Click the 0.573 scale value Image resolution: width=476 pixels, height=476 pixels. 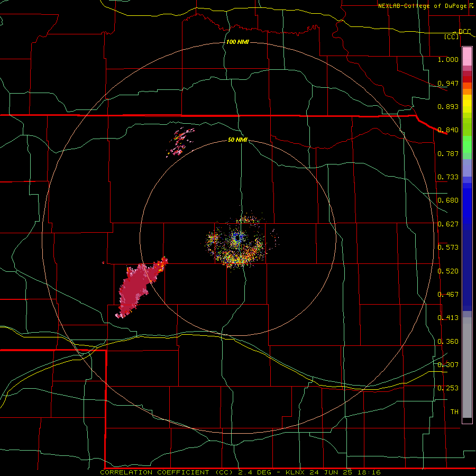point(448,248)
